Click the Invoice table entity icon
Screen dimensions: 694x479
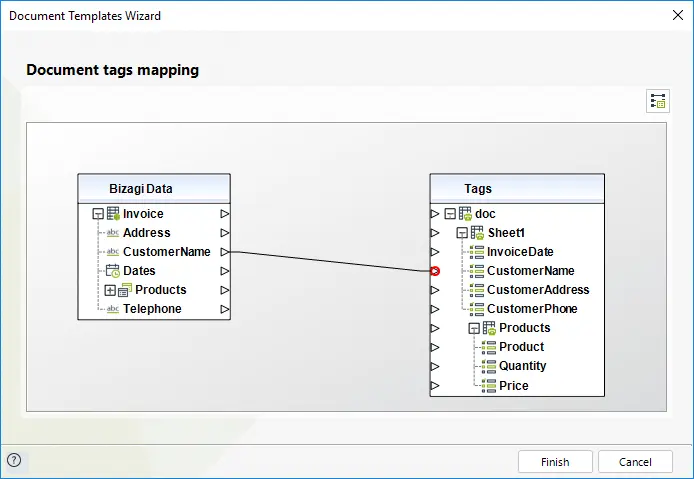point(113,213)
